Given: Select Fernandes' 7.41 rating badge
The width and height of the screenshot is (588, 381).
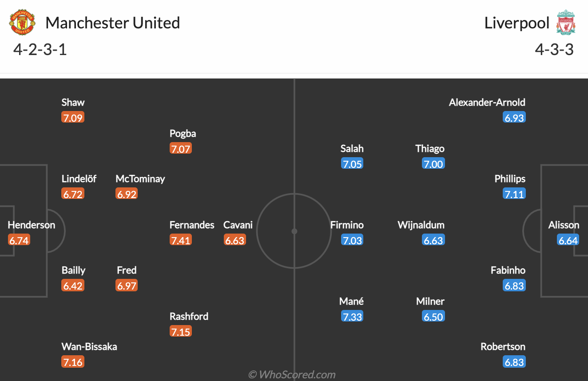Looking at the screenshot, I should click(x=180, y=240).
